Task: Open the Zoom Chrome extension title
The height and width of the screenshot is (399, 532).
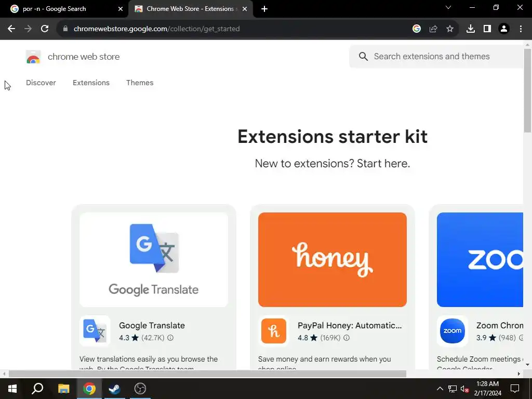Action: pyautogui.click(x=500, y=325)
